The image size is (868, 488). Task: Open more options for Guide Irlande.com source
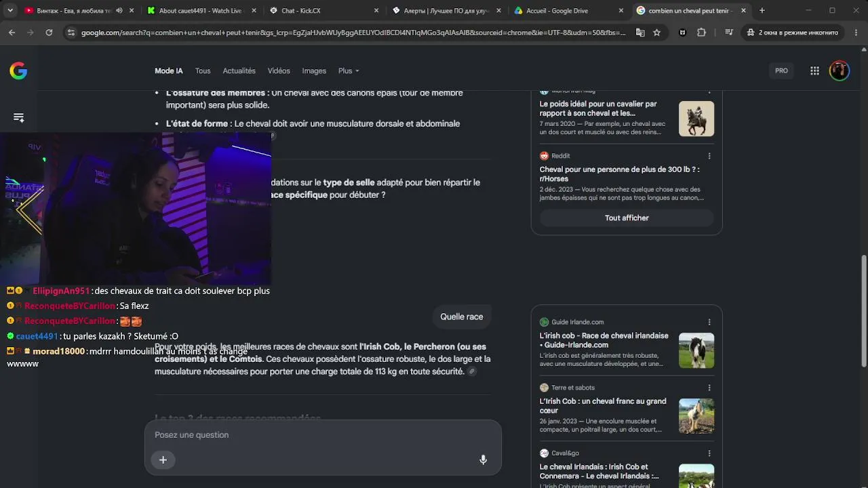709,322
